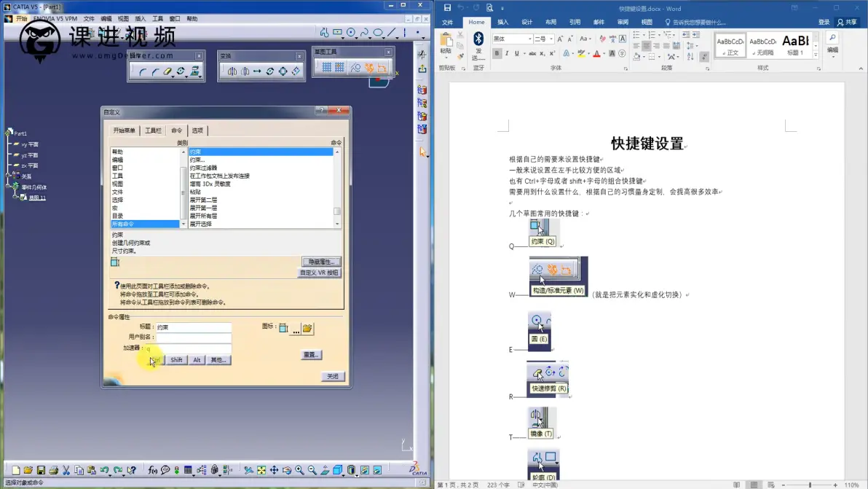Click the 隐藏属性 button in 自定义 dialog
868x489 pixels.
[321, 262]
